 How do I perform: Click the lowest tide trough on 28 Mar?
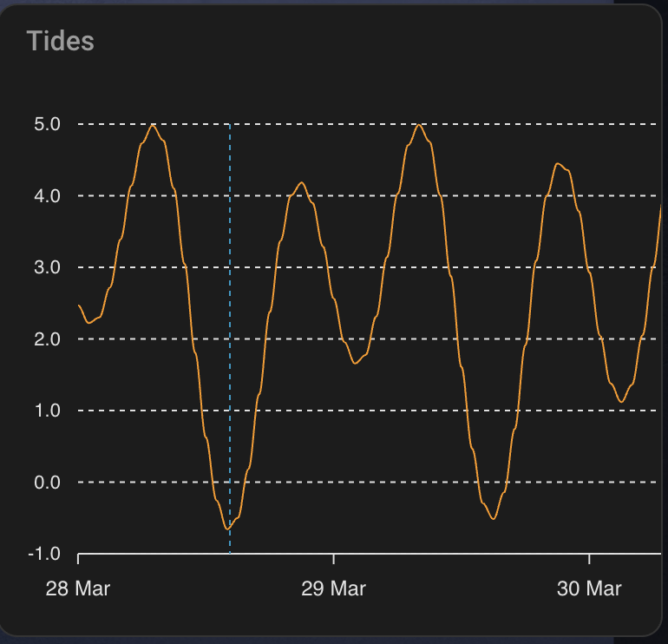tap(228, 528)
